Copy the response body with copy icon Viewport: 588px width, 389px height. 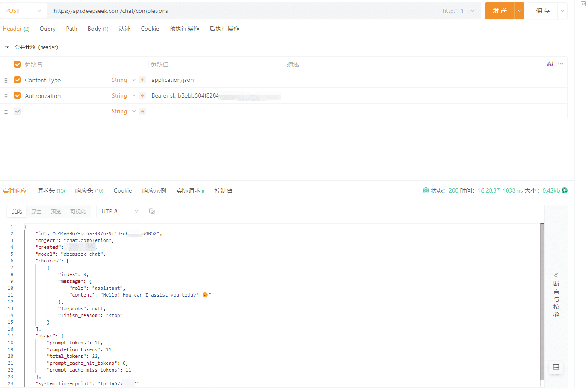[152, 211]
